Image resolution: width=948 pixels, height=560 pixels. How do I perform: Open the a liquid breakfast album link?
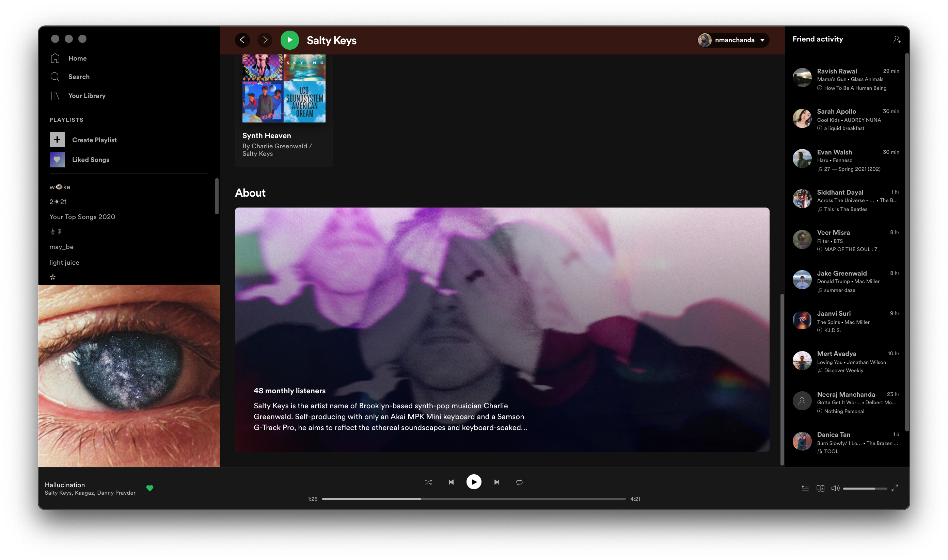[844, 128]
